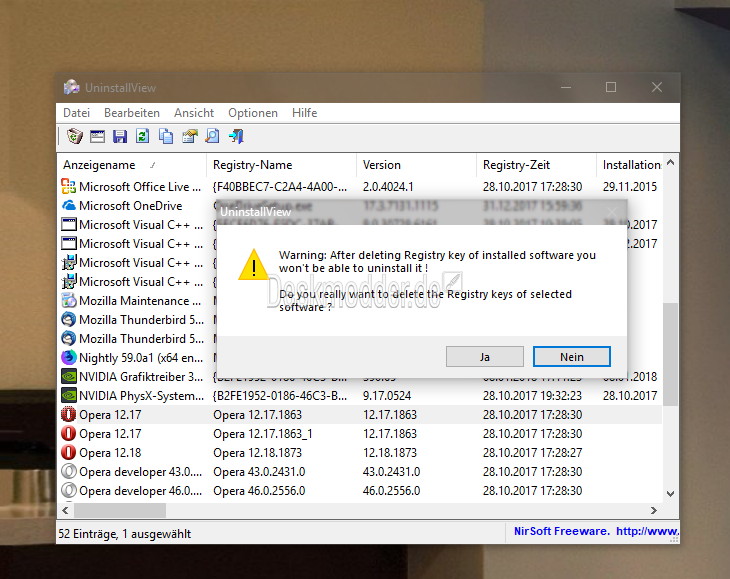This screenshot has height=579, width=730.
Task: Open the Hilfe menu
Action: (x=304, y=113)
